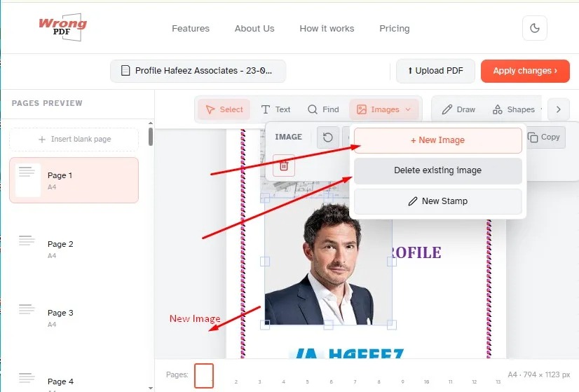Open the Features page

point(191,29)
